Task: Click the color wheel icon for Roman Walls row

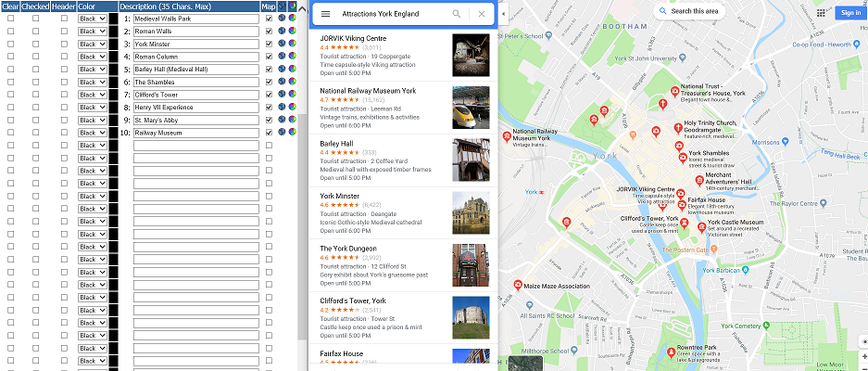Action: (x=293, y=31)
